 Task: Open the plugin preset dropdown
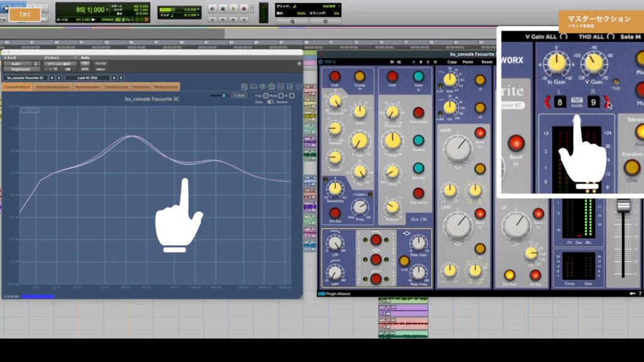(59, 64)
